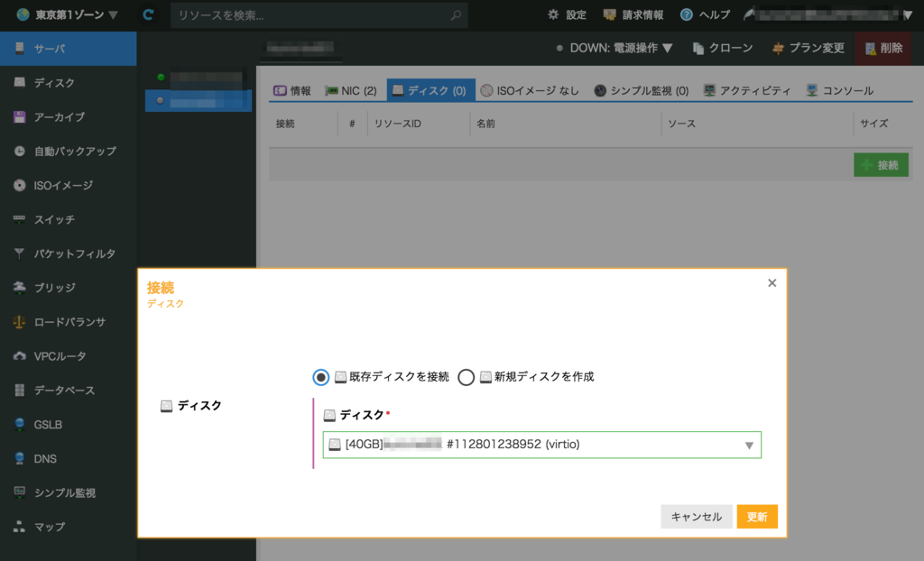
Task: Open the DOWN: 電源操作 power dropdown
Action: pos(614,49)
